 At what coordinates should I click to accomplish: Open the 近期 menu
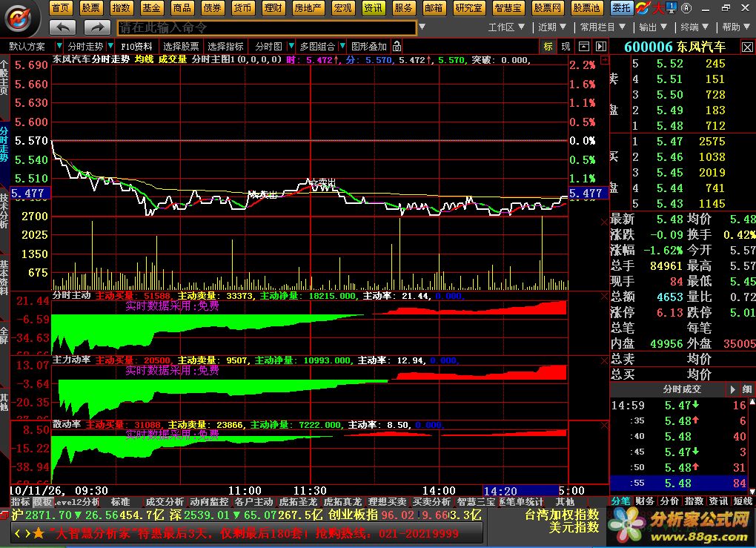[x=552, y=27]
